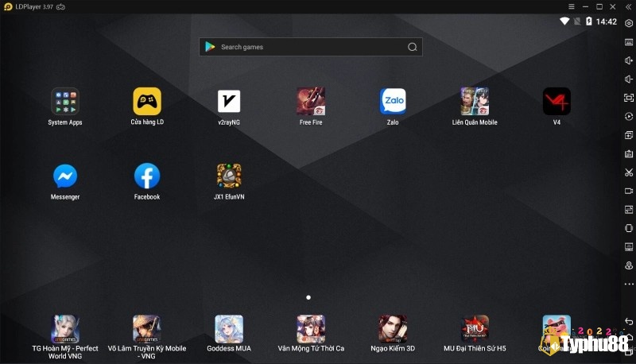
Task: Toggle full screen mode in sidebar
Action: click(629, 98)
